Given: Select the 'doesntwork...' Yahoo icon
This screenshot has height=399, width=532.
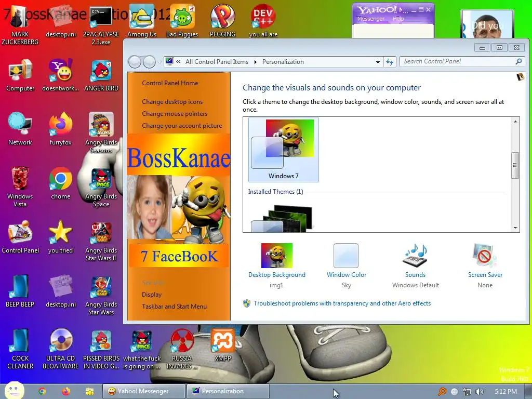Looking at the screenshot, I should point(60,75).
